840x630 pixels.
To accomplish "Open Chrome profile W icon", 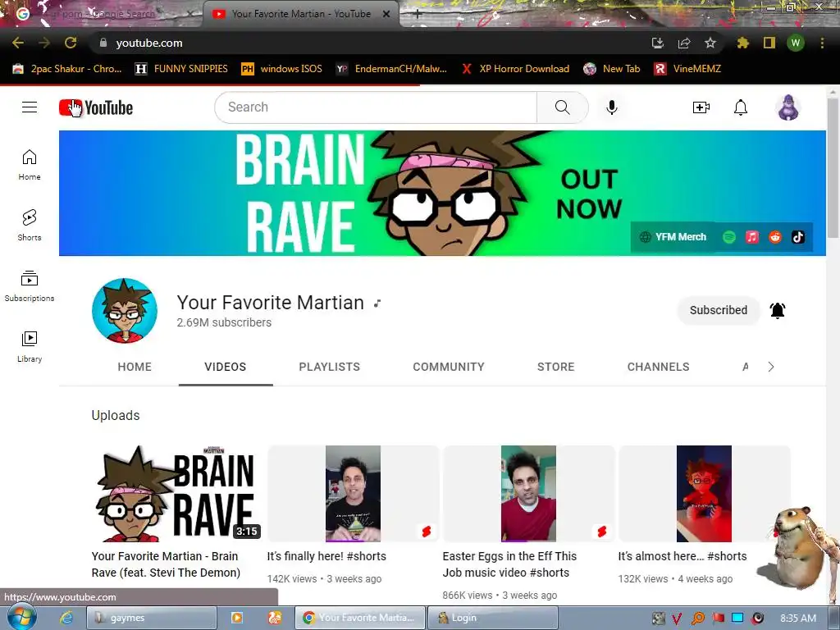I will (796, 43).
